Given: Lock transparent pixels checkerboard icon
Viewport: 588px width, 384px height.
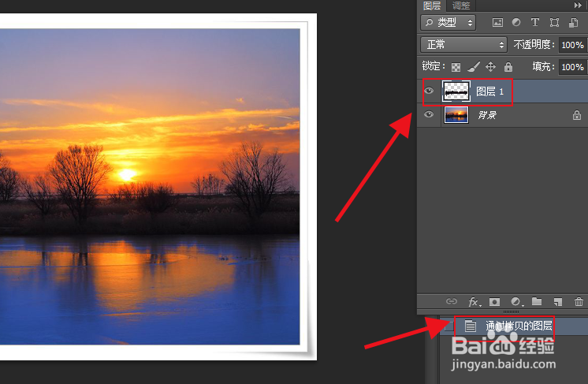Looking at the screenshot, I should pyautogui.click(x=456, y=67).
